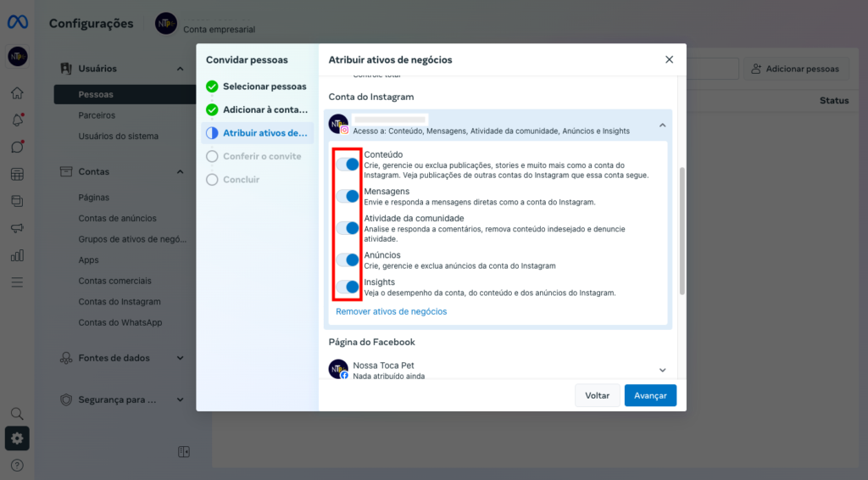Click the Usuários section icon
This screenshot has height=480, width=868.
click(66, 69)
